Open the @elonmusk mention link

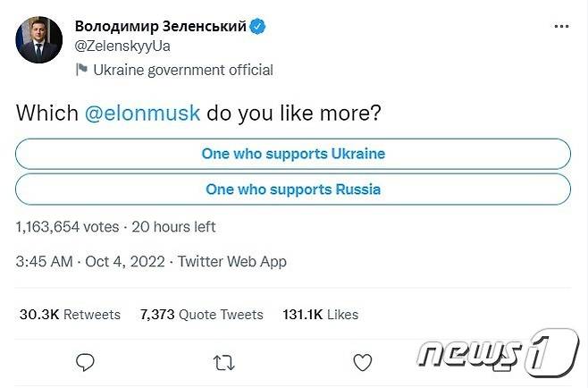[x=142, y=114]
